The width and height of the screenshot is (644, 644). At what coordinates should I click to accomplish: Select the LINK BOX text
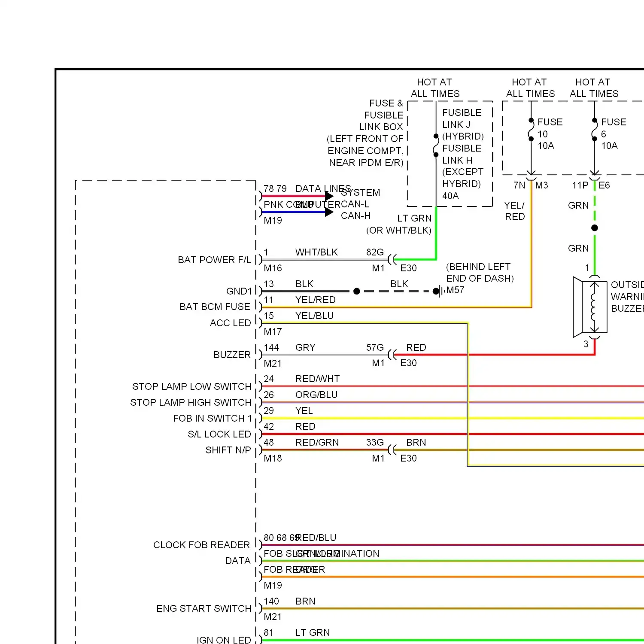[381, 127]
